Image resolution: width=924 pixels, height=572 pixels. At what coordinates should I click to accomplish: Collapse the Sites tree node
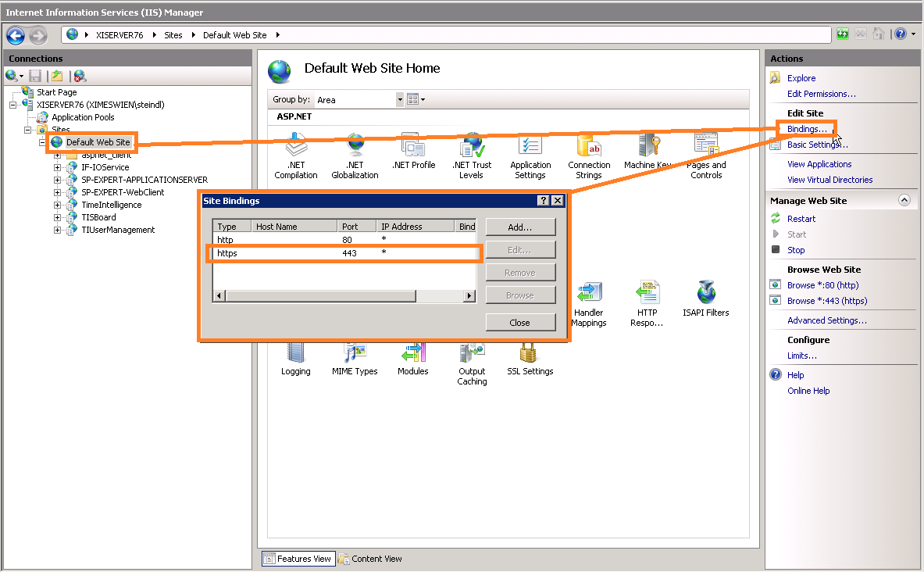pyautogui.click(x=27, y=130)
